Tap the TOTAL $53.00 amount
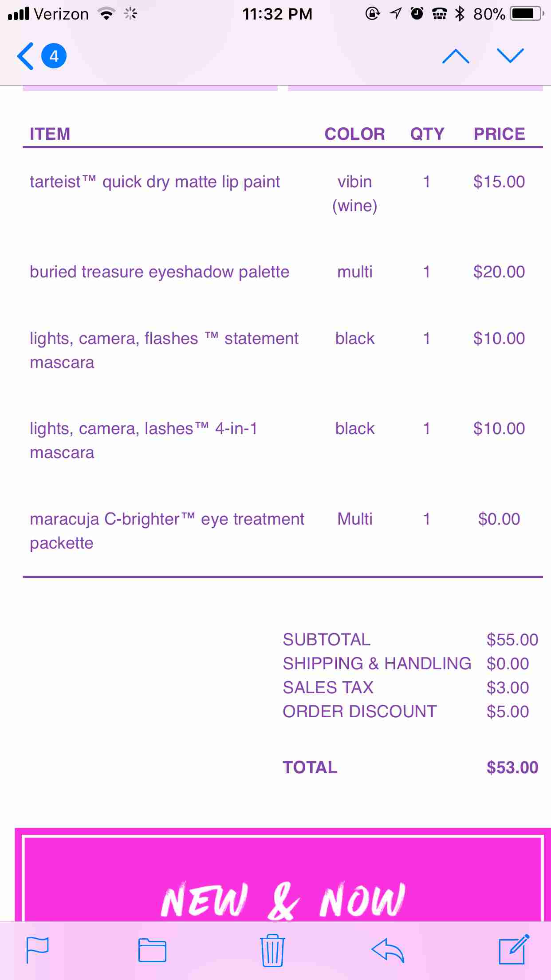The image size is (551, 980). click(x=512, y=767)
